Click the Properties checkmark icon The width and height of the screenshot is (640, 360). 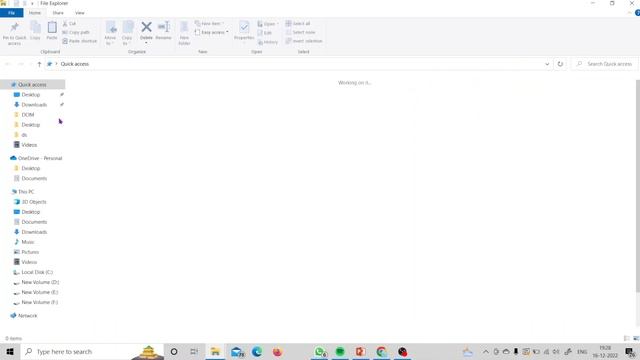tap(244, 27)
